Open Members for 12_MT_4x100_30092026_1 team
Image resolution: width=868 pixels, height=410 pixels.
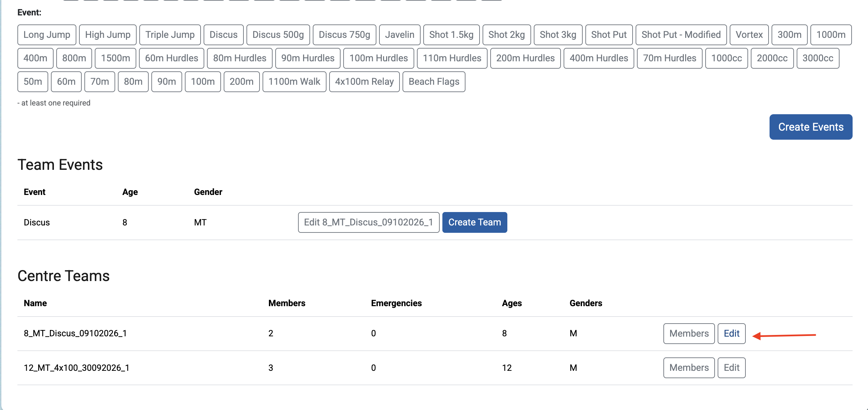click(x=689, y=367)
